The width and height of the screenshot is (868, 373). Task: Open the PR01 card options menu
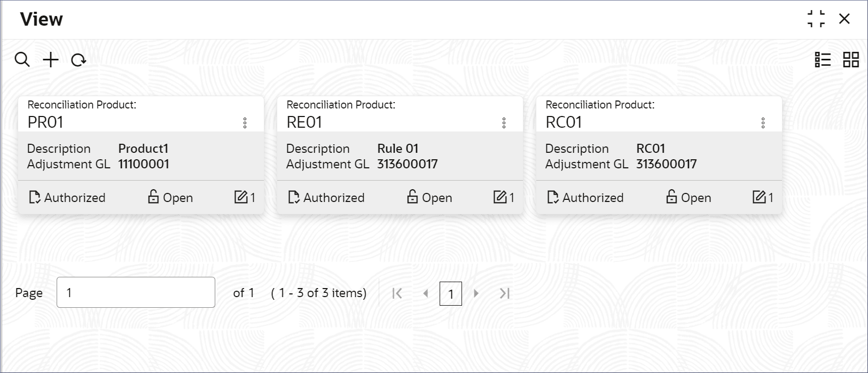[245, 123]
